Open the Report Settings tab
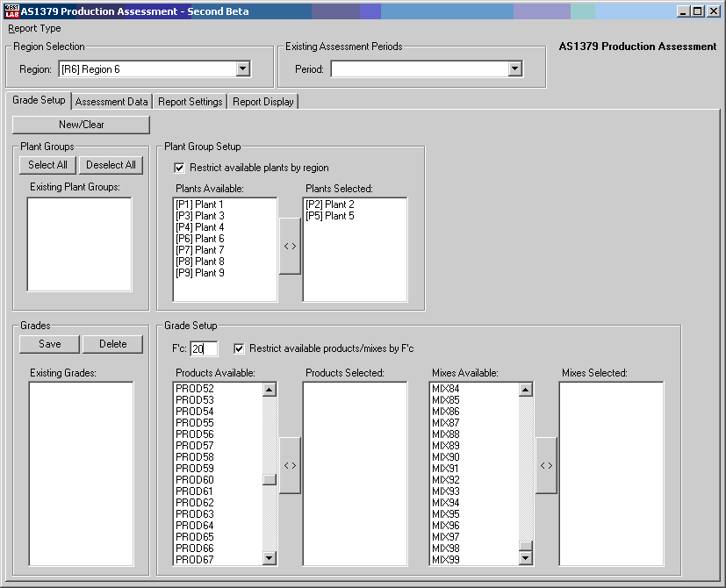The height and width of the screenshot is (588, 726). pos(190,102)
